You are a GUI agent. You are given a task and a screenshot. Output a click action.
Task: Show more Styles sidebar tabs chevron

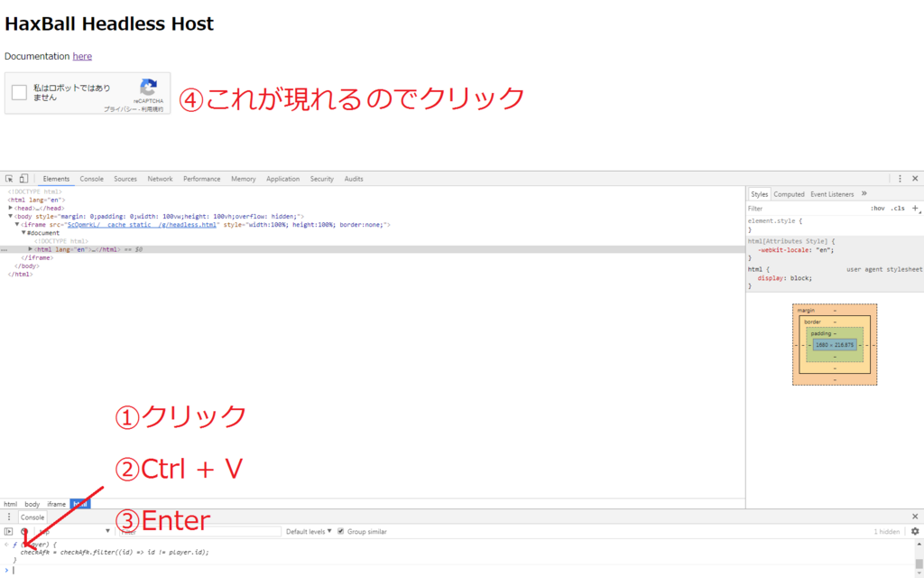point(864,193)
